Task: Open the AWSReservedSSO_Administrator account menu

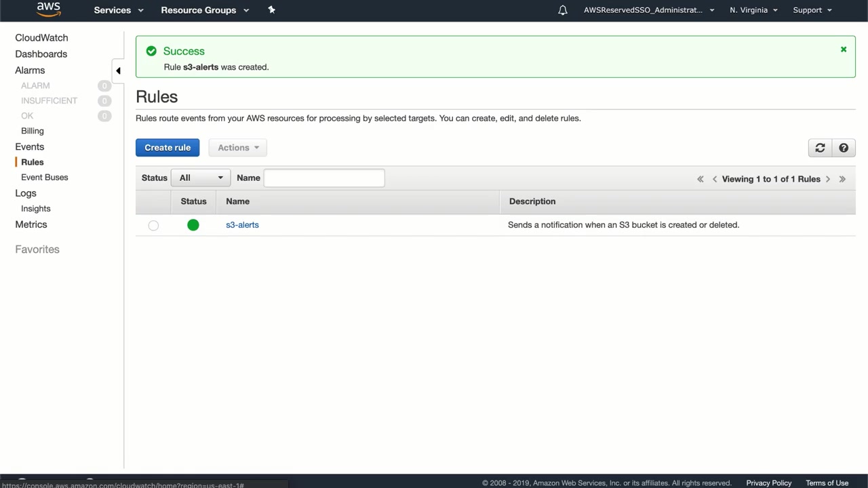Action: tap(649, 10)
